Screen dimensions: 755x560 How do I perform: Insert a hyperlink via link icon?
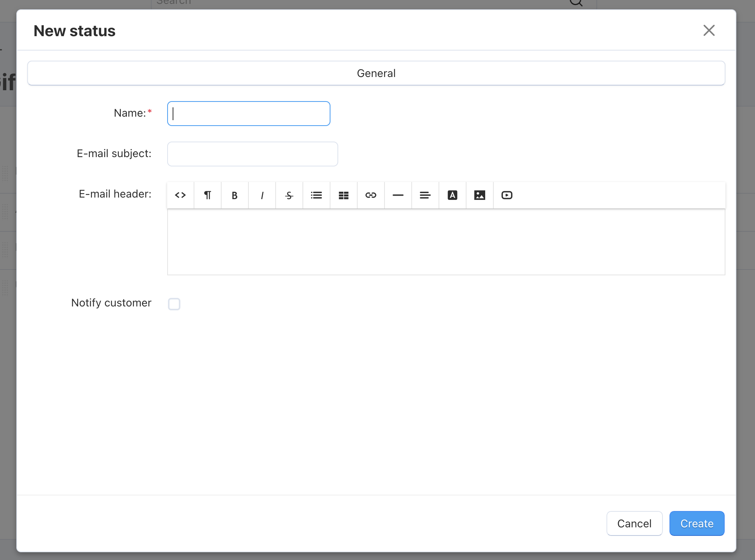coord(371,195)
